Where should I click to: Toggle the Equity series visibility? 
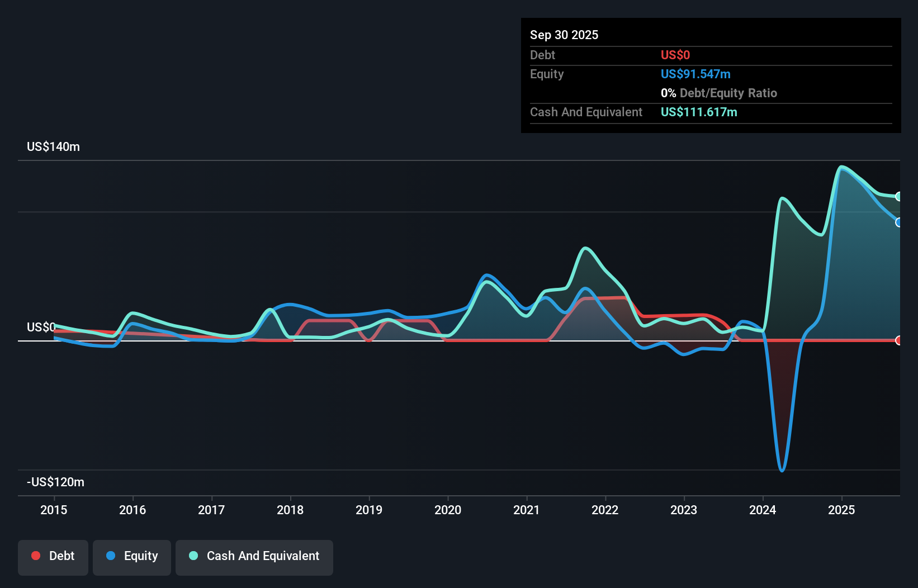tap(131, 556)
